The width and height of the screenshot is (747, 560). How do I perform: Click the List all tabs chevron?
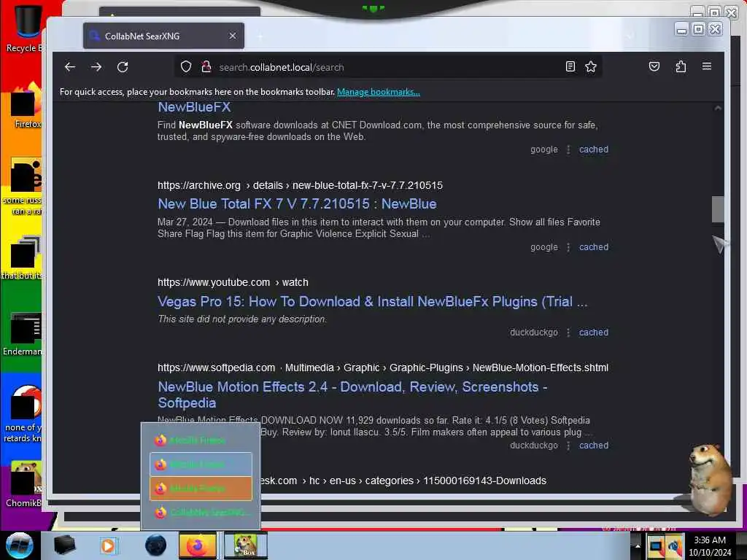[x=630, y=36]
